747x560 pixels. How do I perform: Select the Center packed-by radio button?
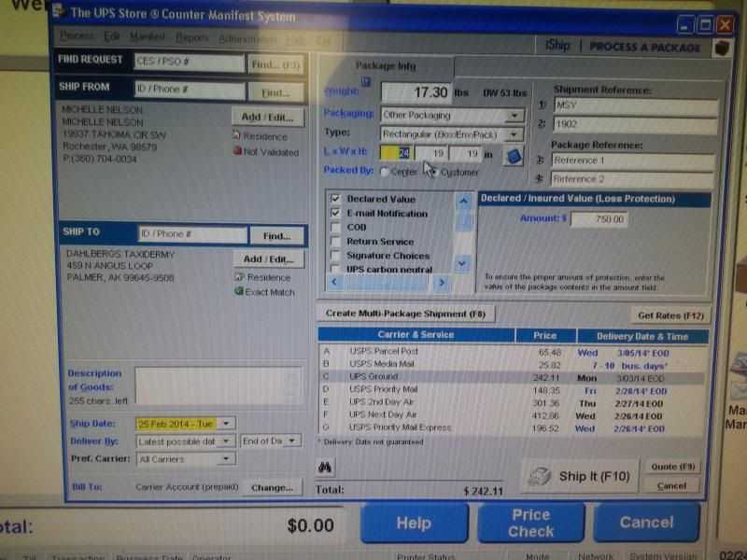point(385,173)
